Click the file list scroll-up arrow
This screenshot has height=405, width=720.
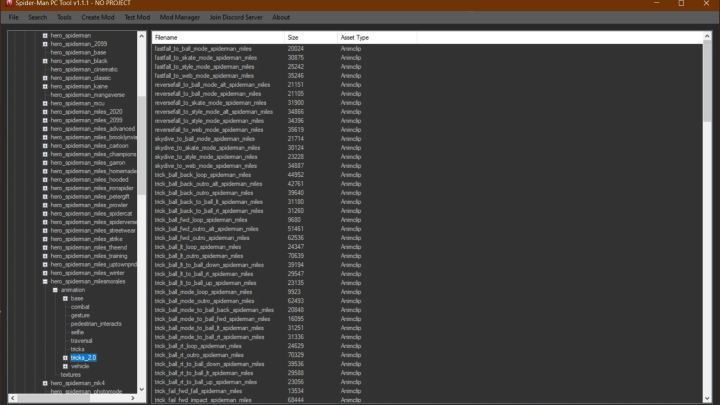point(707,35)
